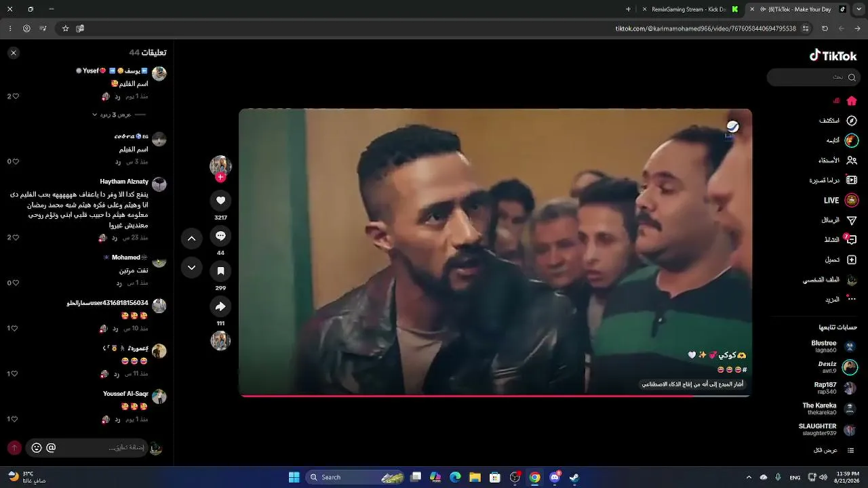
Task: Open Blustree account from followed list
Action: [x=835, y=346]
